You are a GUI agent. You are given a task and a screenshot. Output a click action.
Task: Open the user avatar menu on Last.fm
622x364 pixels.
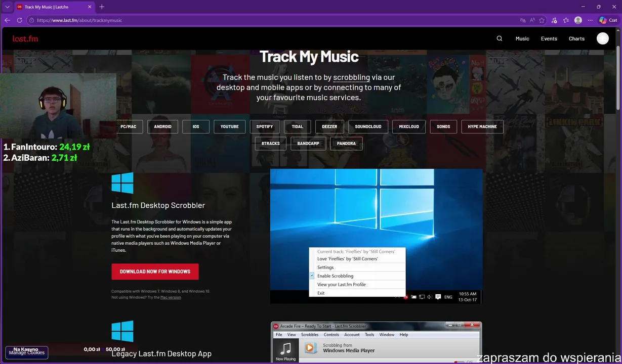[602, 38]
